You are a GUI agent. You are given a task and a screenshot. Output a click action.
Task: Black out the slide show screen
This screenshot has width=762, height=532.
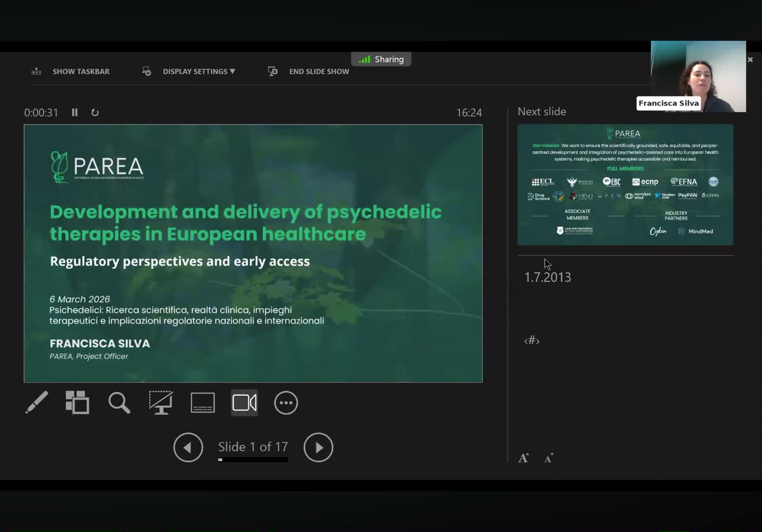pos(161,402)
